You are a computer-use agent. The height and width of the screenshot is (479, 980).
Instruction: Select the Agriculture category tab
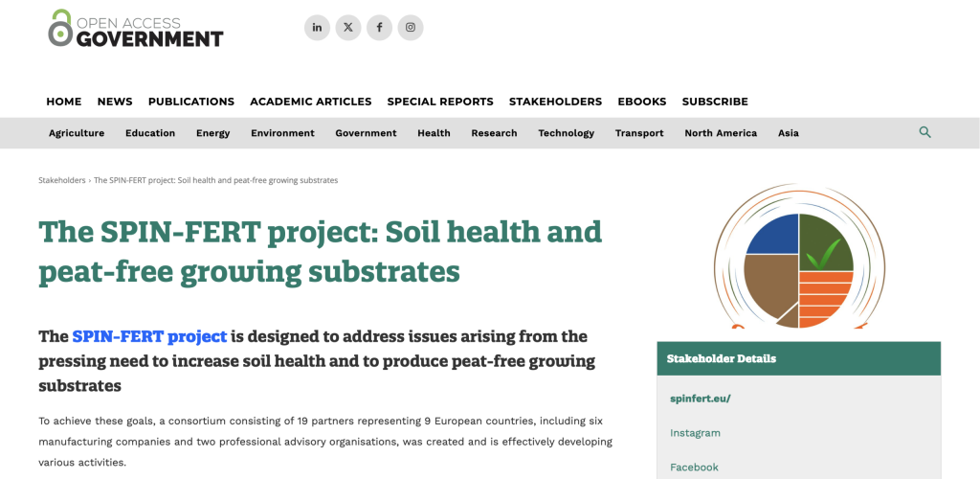coord(77,133)
